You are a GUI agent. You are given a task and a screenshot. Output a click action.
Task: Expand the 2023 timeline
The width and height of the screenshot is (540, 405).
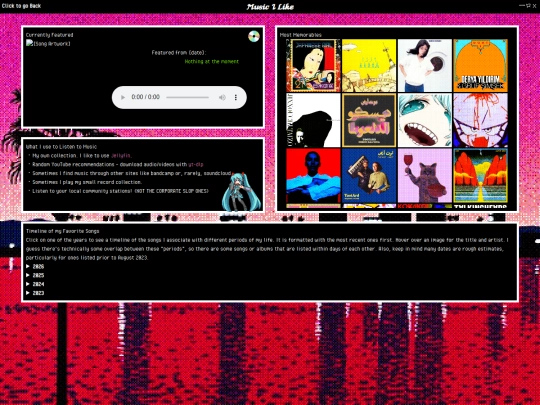pos(35,293)
